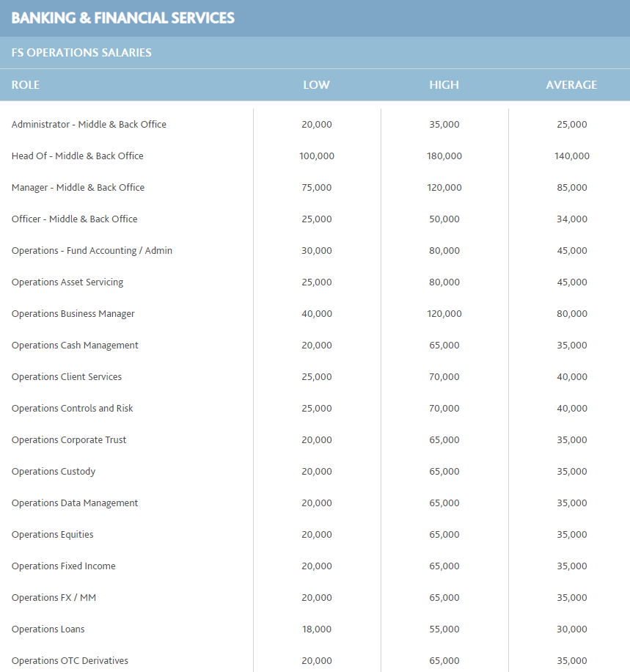The image size is (630, 672).
Task: Click Operations Asset Servicing high 80,000
Action: 444,282
